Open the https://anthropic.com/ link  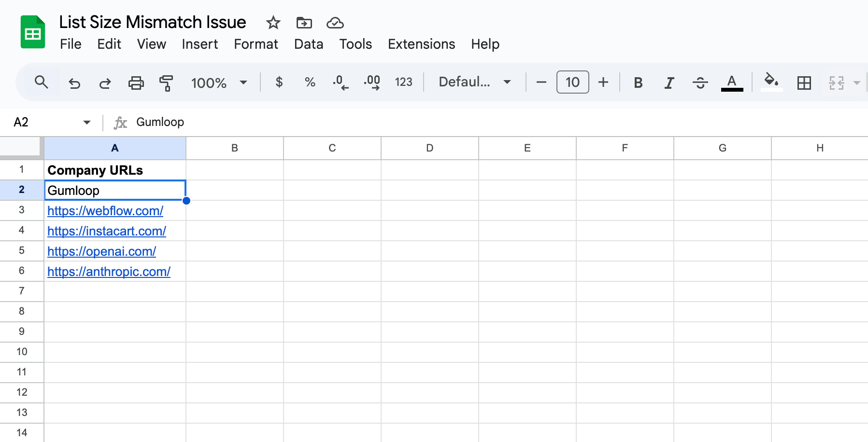(x=109, y=272)
